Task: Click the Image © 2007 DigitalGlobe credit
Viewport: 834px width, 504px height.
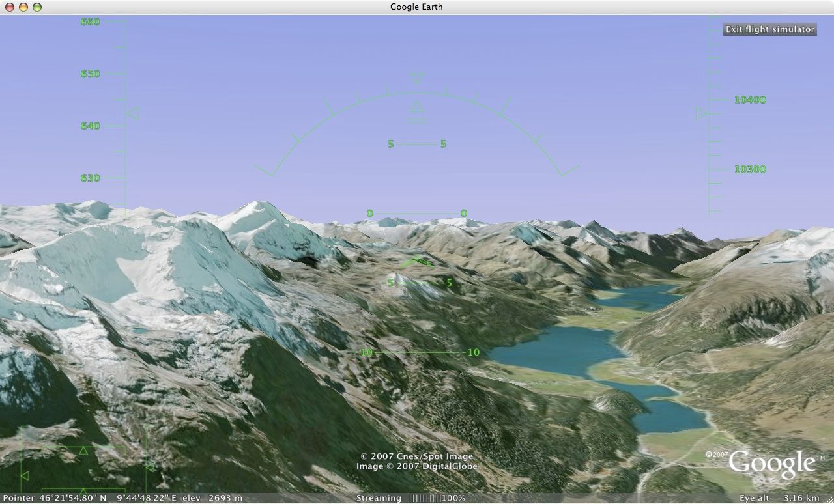Action: coord(417,466)
